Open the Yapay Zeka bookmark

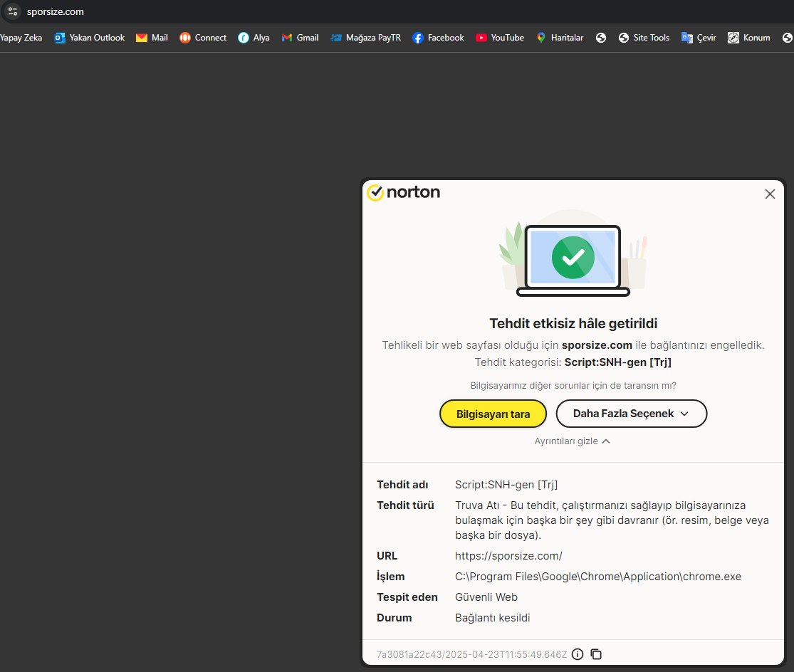21,38
